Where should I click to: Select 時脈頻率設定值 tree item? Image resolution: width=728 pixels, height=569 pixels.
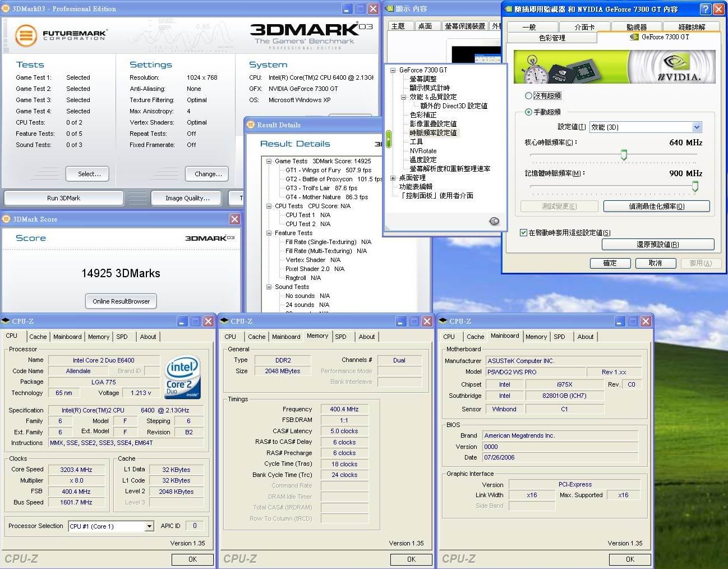click(x=433, y=133)
